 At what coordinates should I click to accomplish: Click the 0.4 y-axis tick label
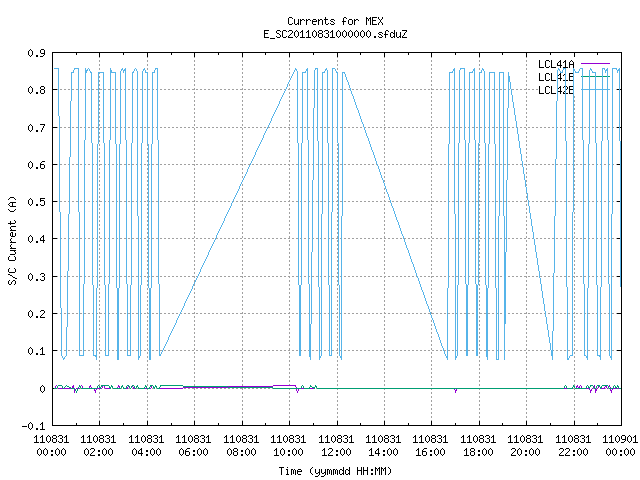pos(36,239)
